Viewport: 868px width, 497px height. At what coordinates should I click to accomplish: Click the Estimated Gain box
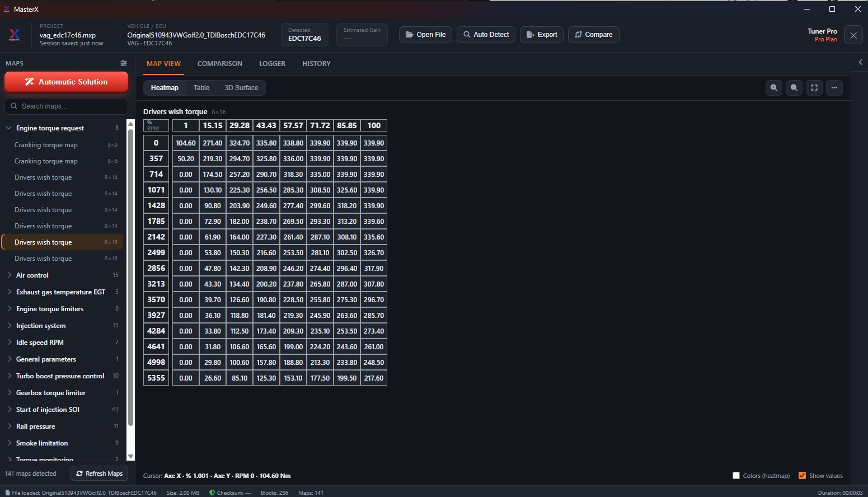coord(362,35)
